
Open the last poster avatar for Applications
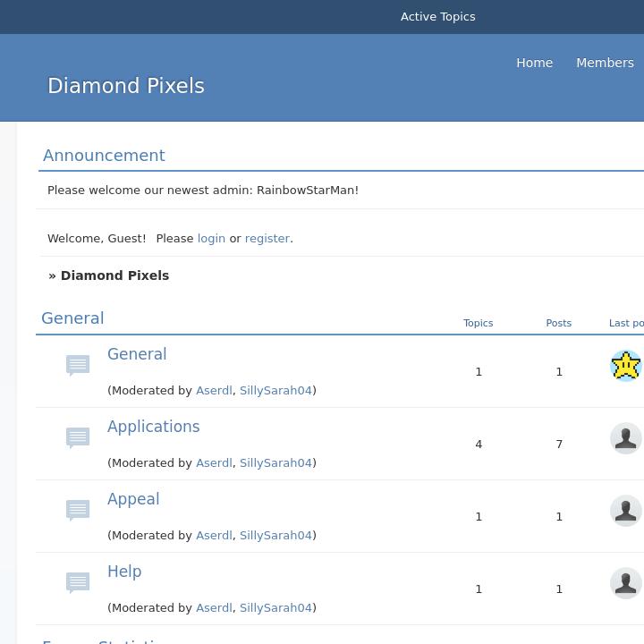[x=625, y=438]
